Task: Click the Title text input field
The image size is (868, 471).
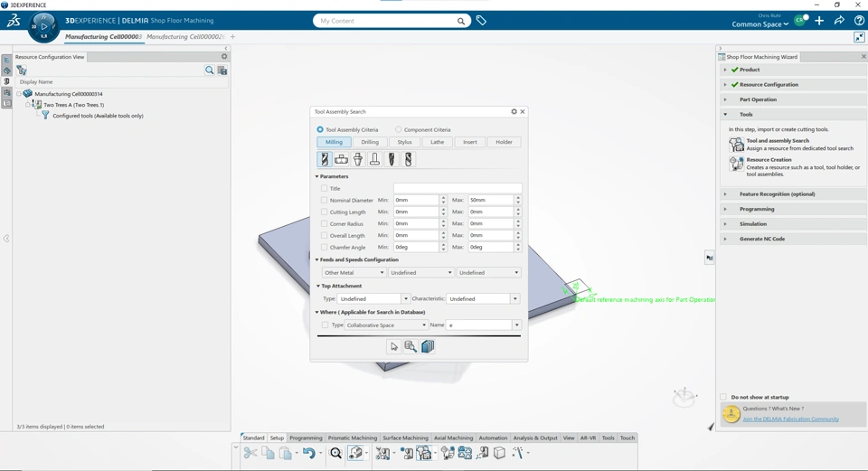Action: coord(458,188)
